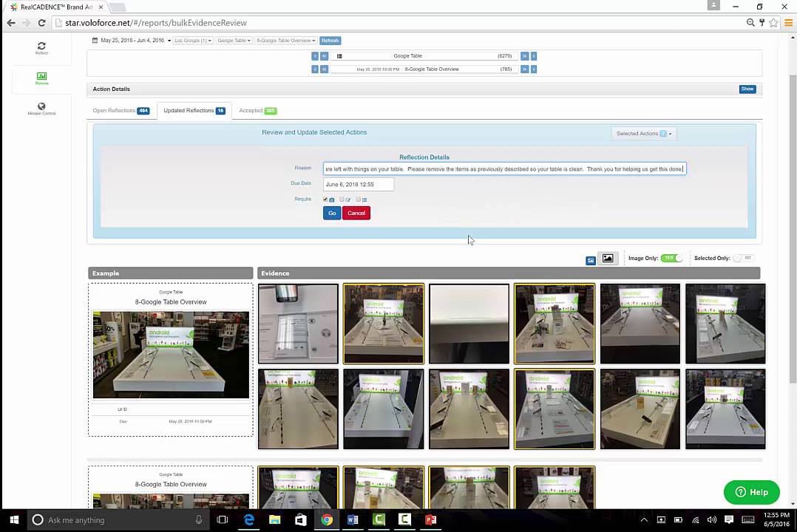Open Word from taskbar
The image size is (797, 532).
point(352,519)
